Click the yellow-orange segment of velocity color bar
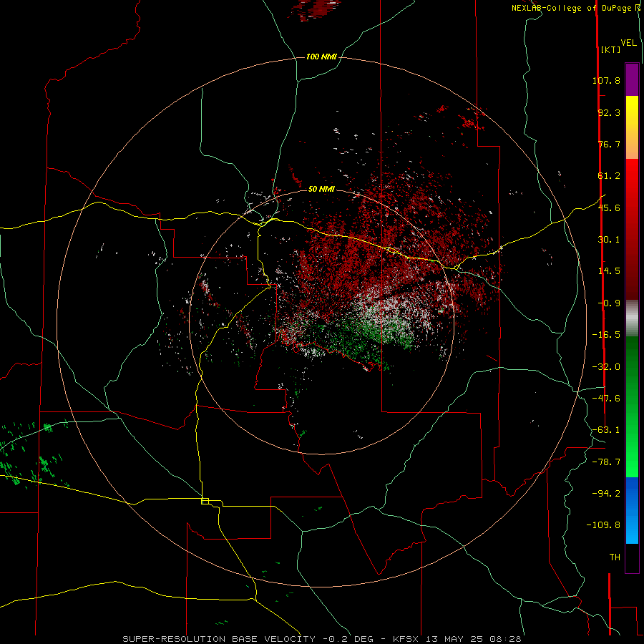Screen dimensions: 644x644 [632, 127]
